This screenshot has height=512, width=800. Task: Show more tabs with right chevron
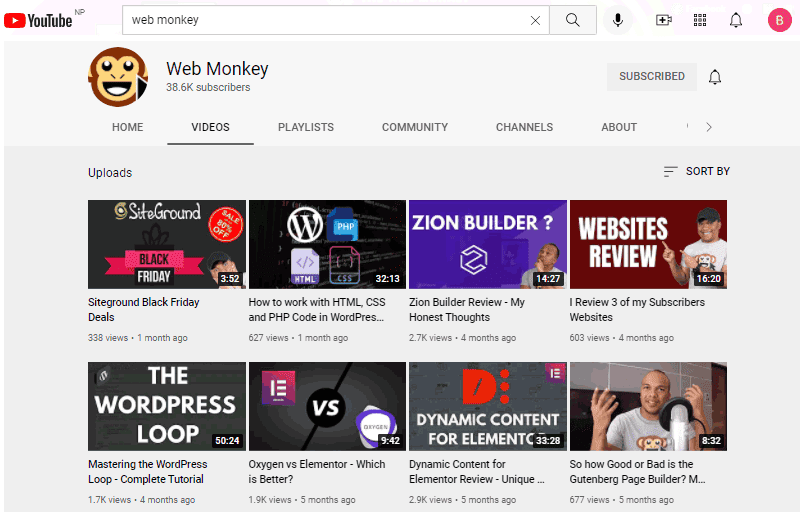[x=709, y=127]
